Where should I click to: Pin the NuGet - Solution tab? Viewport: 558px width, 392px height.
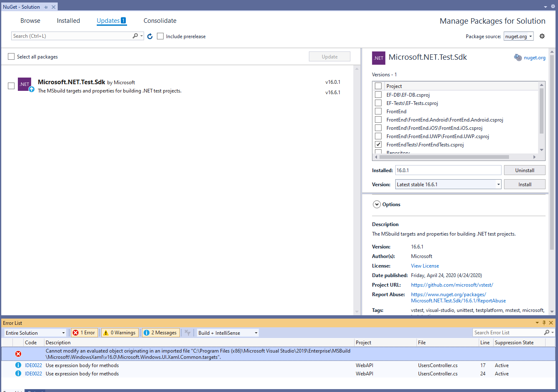[46, 7]
